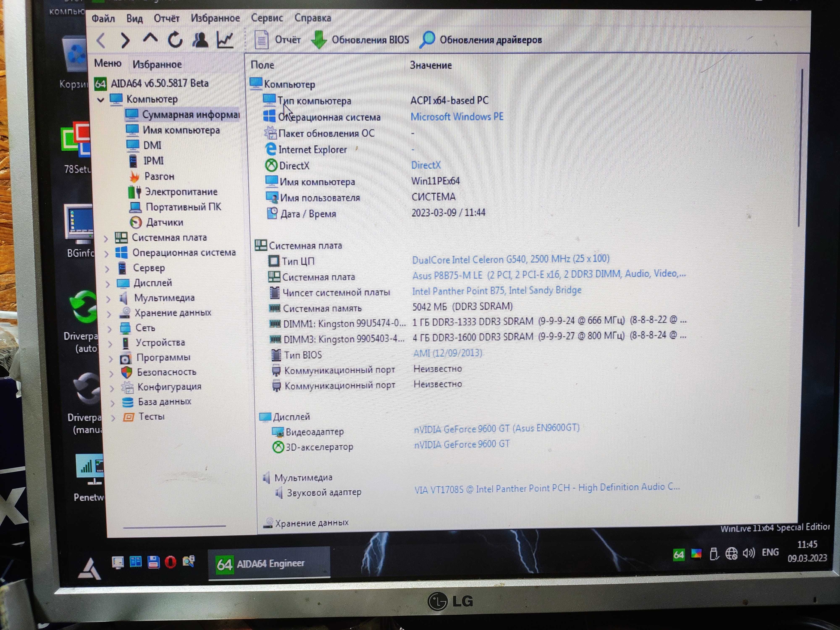Select Электропитание battery icon item
840x630 pixels.
pyautogui.click(x=135, y=192)
